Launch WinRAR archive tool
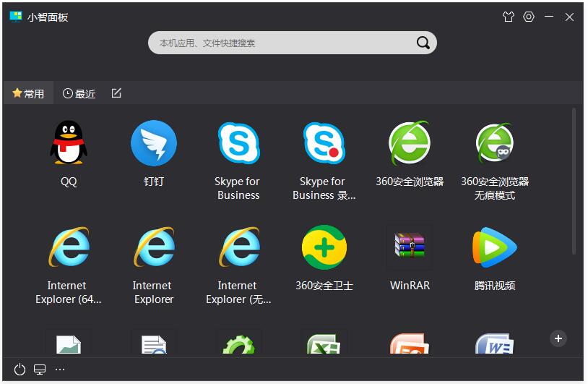This screenshot has height=384, width=588. coord(410,248)
